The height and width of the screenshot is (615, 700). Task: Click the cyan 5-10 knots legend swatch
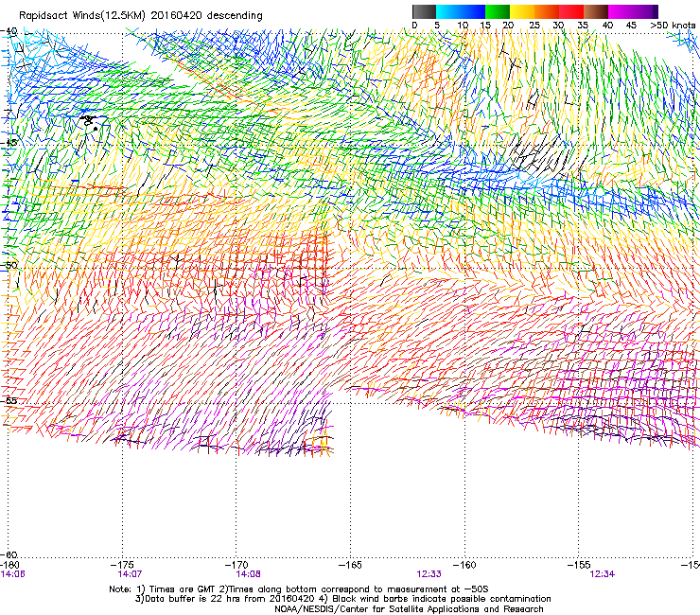pyautogui.click(x=448, y=11)
